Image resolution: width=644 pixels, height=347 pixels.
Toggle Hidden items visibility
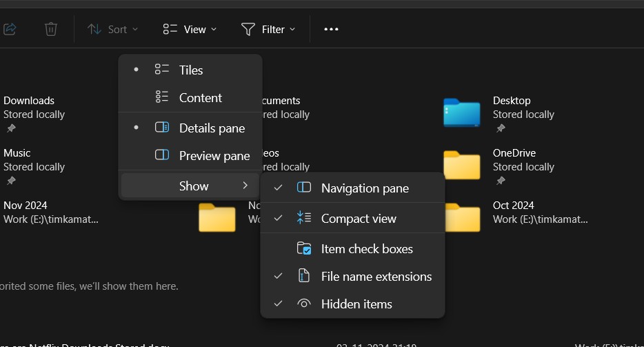point(353,304)
